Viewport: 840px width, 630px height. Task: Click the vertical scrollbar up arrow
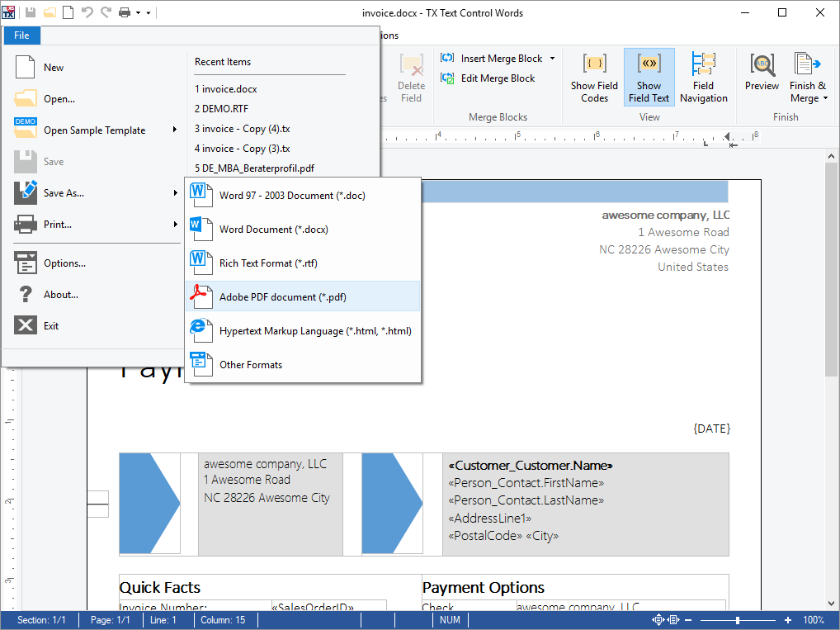pyautogui.click(x=831, y=157)
